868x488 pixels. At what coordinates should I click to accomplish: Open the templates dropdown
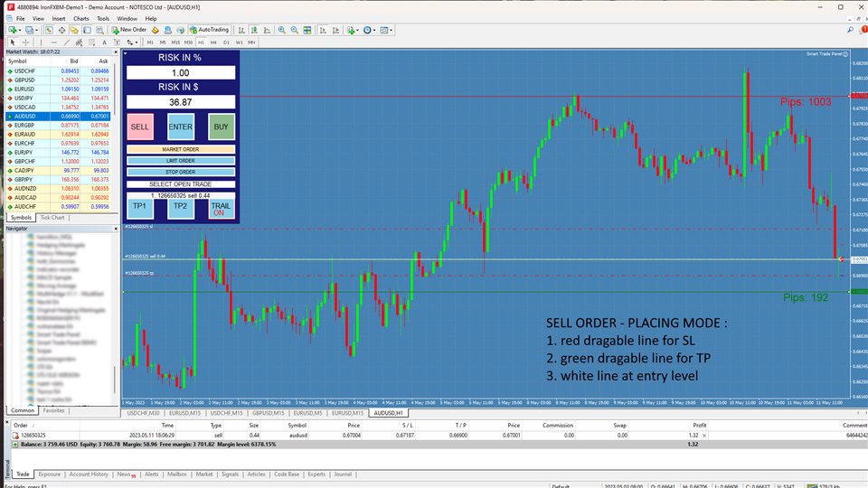(x=386, y=30)
